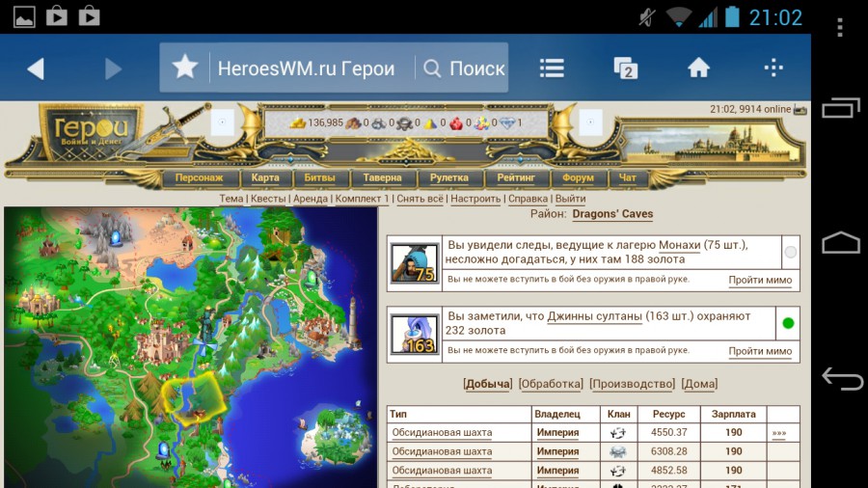The image size is (868, 488).
Task: Click the radio icon next to online count
Action: point(800,110)
